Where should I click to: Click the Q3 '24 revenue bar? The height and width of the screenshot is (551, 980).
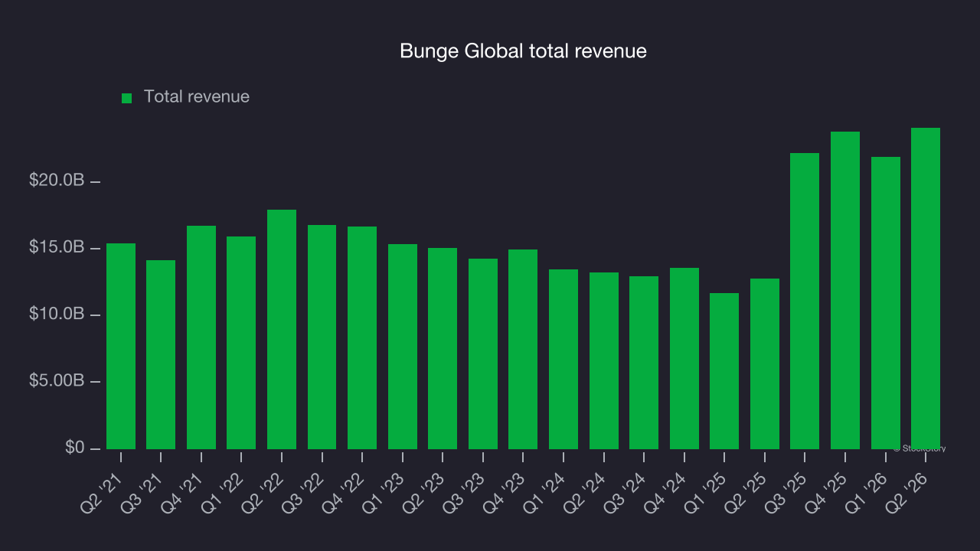click(x=644, y=363)
